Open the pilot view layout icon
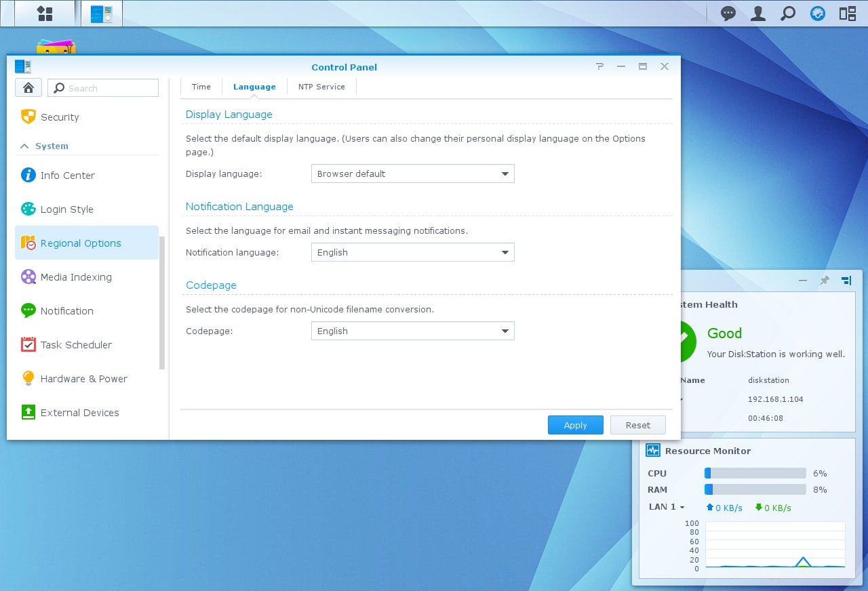868x591 pixels. click(848, 13)
